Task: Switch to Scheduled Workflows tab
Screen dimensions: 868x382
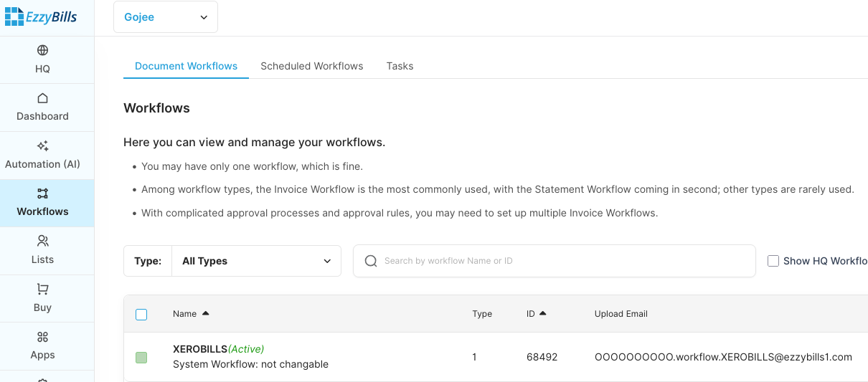Action: coord(311,66)
